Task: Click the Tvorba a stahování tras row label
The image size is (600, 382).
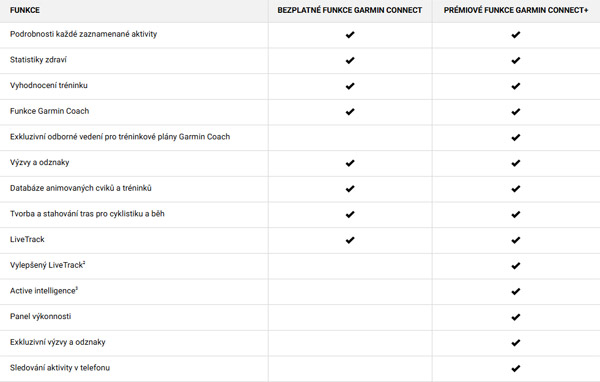Action: click(x=87, y=214)
